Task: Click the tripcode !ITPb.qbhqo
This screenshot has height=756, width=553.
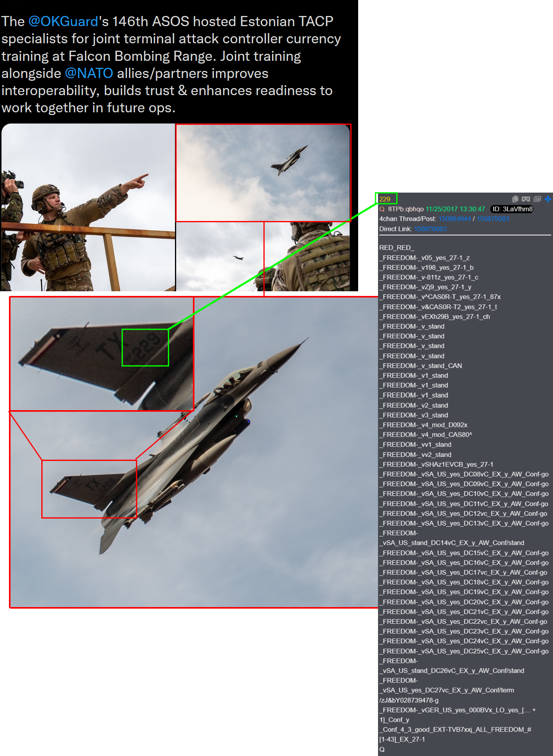Action: [x=406, y=209]
